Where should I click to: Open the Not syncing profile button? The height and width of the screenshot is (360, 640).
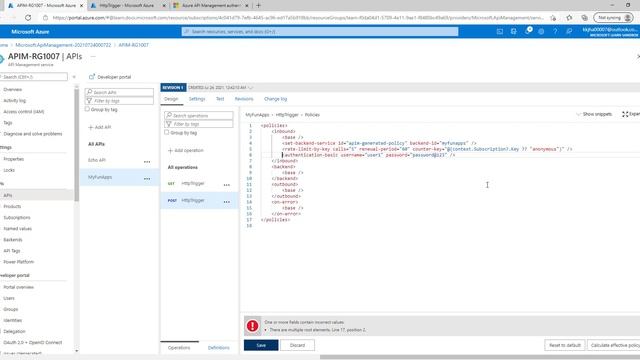pos(613,18)
